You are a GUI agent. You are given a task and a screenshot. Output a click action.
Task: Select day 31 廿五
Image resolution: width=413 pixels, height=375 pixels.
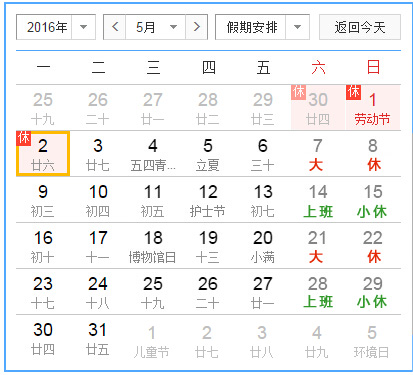pyautogui.click(x=98, y=338)
